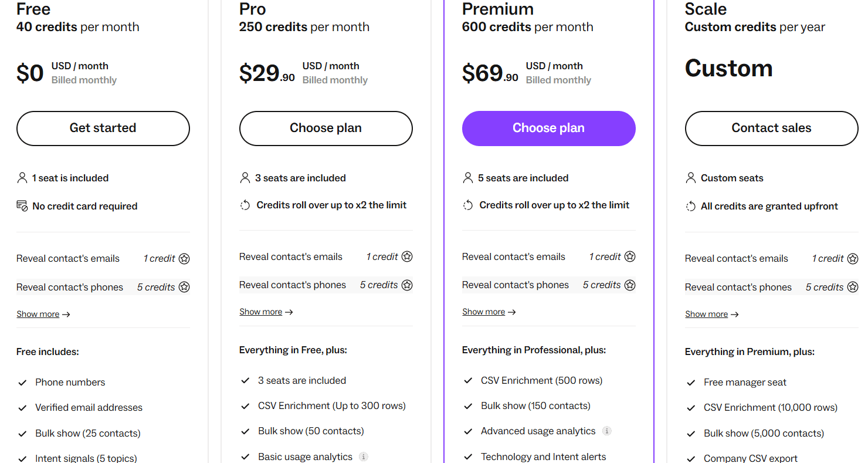Click the seat icon on the Free plan

(22, 177)
